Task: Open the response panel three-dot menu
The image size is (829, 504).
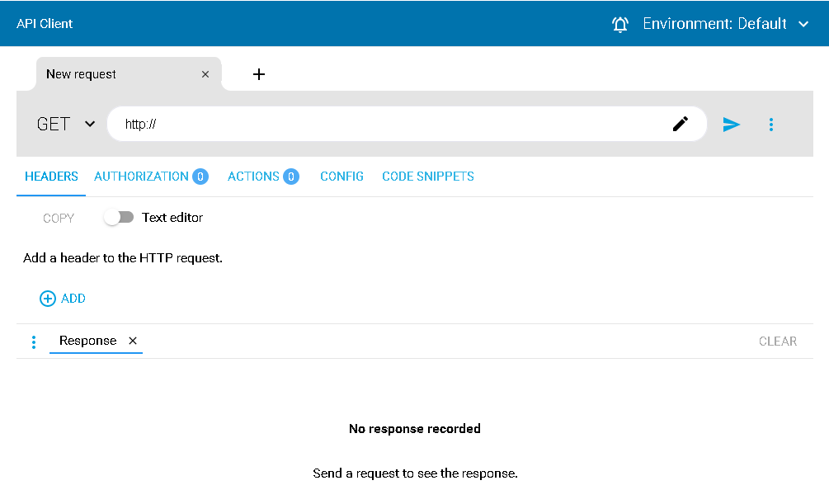Action: 34,341
